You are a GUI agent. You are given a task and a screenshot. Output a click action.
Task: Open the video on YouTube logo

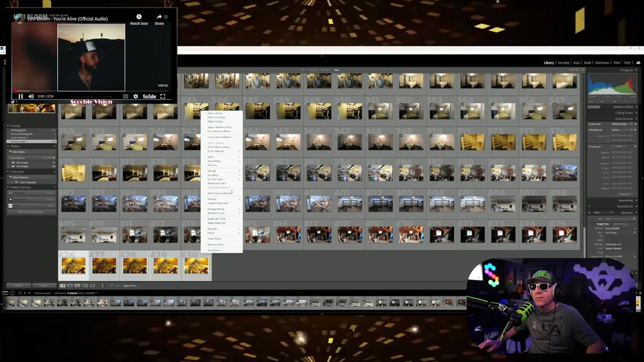pyautogui.click(x=149, y=96)
